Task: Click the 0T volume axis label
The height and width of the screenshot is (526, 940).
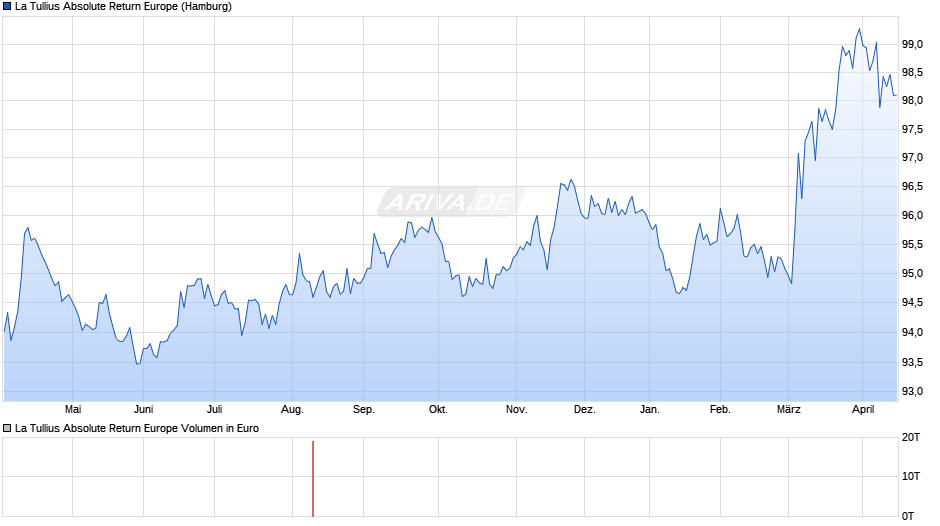Action: pyautogui.click(x=908, y=516)
